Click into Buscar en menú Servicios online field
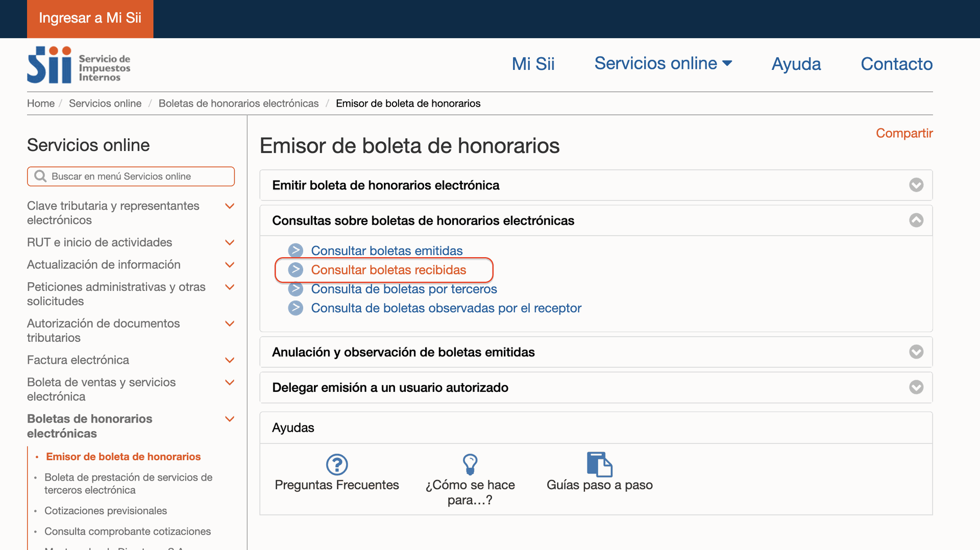The width and height of the screenshot is (980, 550). pos(131,177)
